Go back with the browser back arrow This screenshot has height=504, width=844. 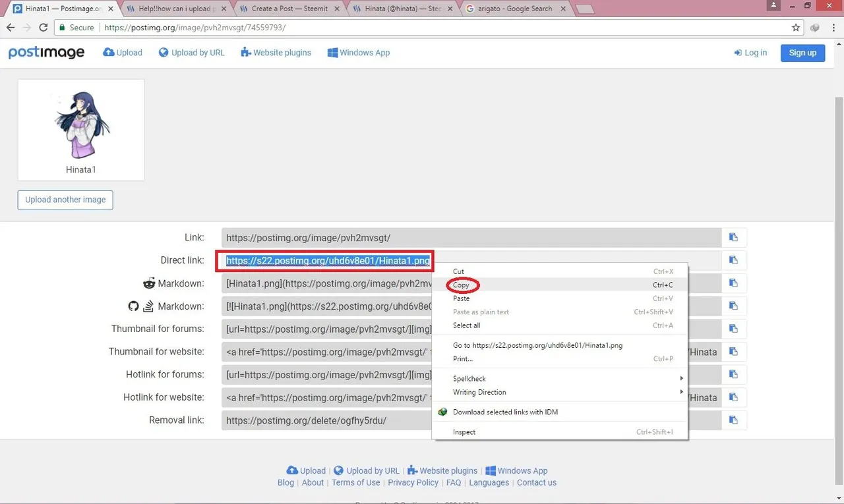11,28
